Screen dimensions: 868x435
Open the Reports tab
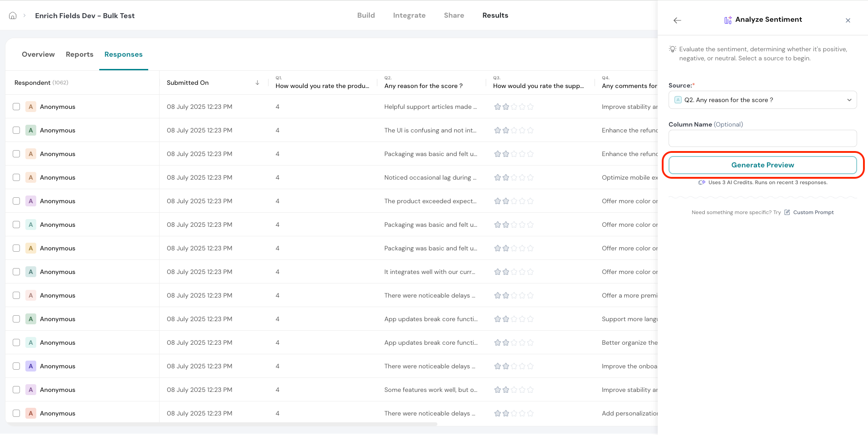point(79,54)
